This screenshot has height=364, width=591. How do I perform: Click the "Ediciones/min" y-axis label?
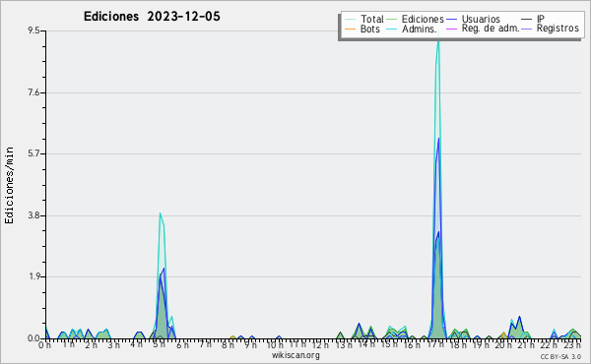coord(9,185)
